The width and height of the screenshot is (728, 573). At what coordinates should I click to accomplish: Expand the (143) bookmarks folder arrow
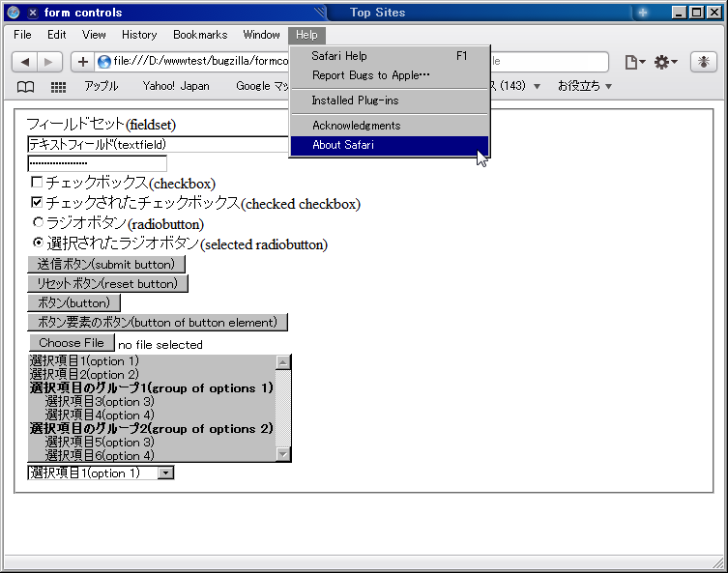coord(537,86)
